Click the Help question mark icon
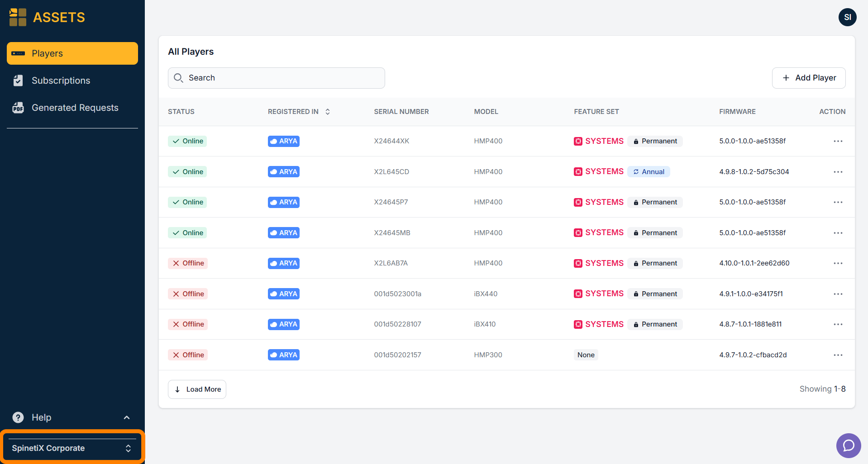Screen dimensions: 868x464 (x=18, y=417)
